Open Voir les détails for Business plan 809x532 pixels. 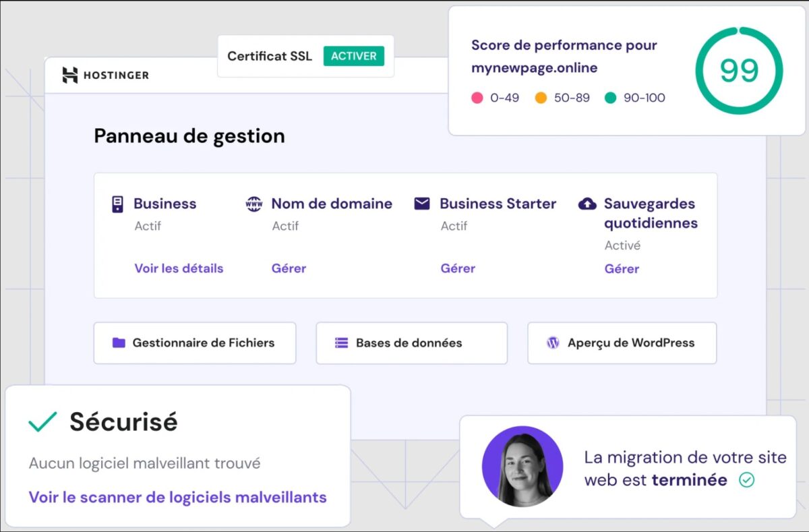(x=179, y=268)
